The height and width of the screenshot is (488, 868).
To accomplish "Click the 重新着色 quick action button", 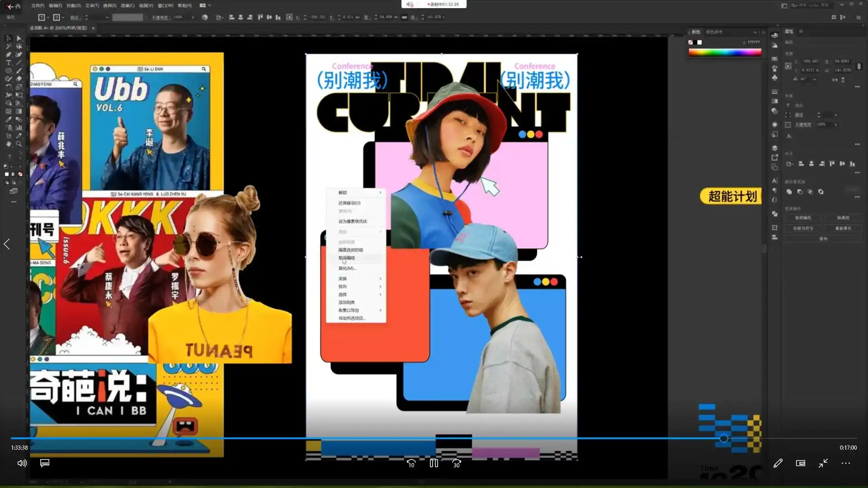I will [x=843, y=228].
